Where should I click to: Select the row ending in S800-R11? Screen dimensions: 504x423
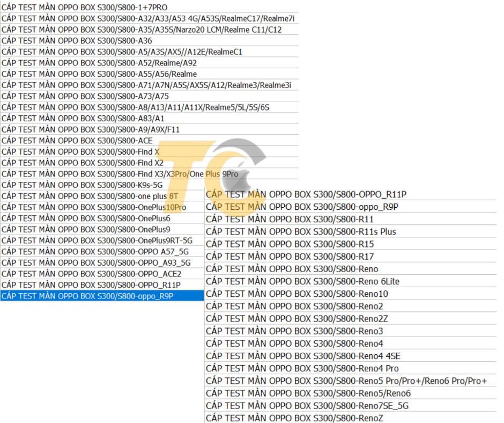(x=351, y=219)
